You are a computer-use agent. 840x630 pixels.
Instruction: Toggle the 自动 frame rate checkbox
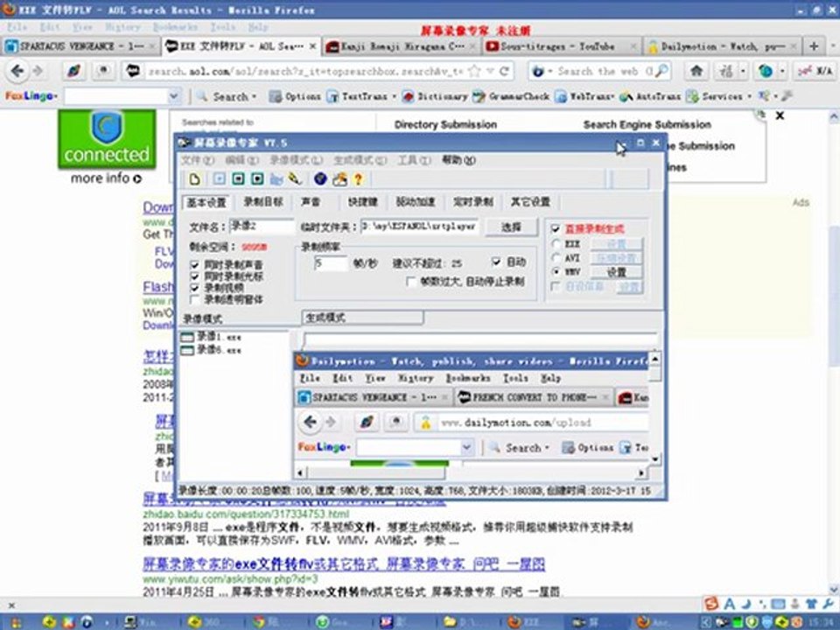point(497,262)
